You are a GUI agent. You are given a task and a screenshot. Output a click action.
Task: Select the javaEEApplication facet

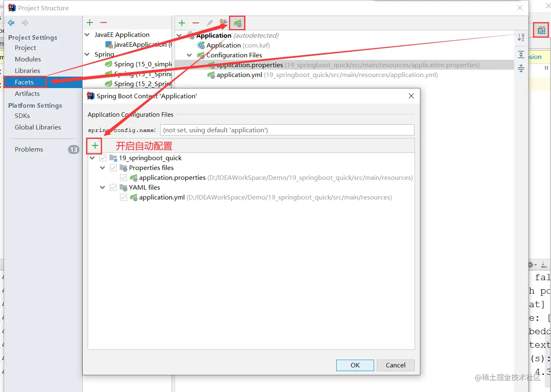pyautogui.click(x=139, y=45)
